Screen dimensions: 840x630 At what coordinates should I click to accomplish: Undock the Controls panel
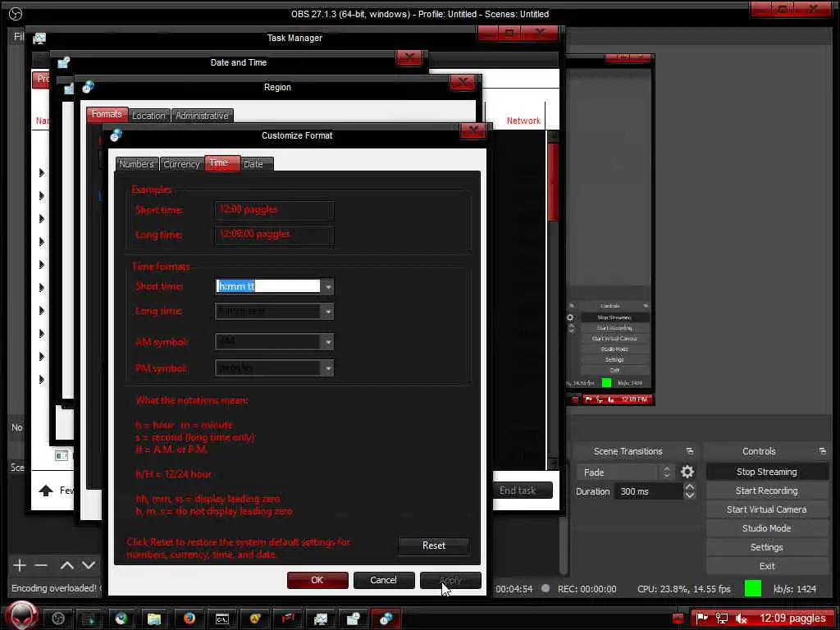pos(822,451)
